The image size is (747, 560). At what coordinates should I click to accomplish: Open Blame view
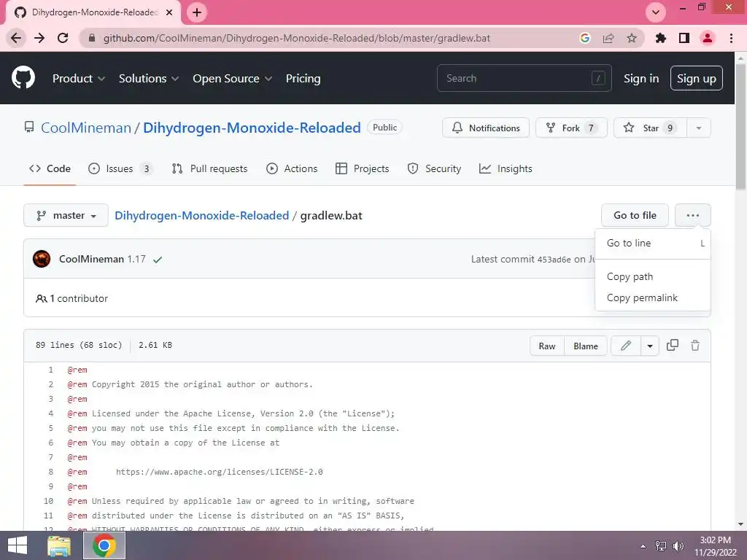586,346
